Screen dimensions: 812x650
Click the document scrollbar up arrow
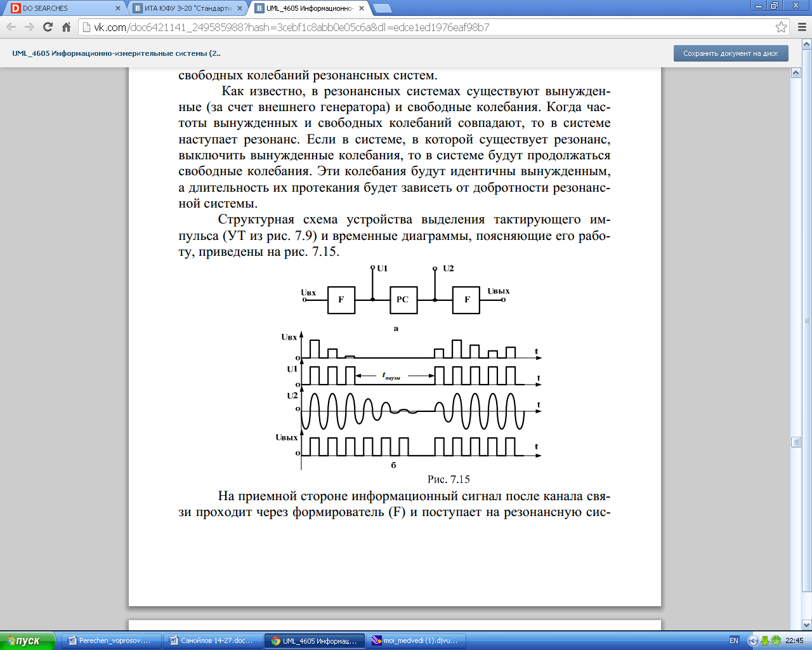[796, 73]
